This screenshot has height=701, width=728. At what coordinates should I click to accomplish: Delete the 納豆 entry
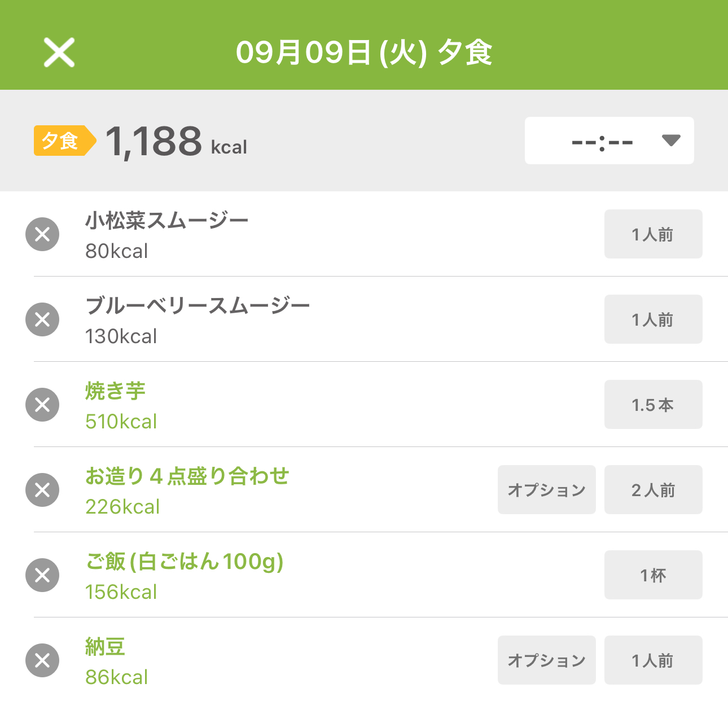[42, 660]
